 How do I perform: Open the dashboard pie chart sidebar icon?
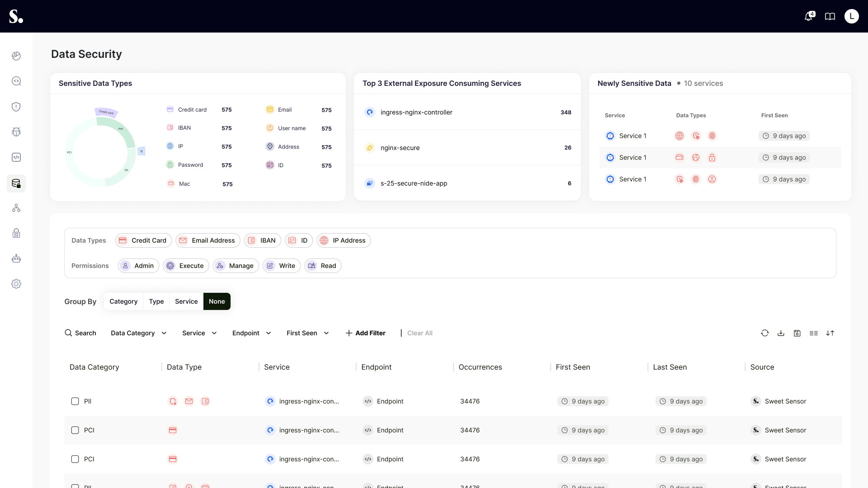coord(16,56)
